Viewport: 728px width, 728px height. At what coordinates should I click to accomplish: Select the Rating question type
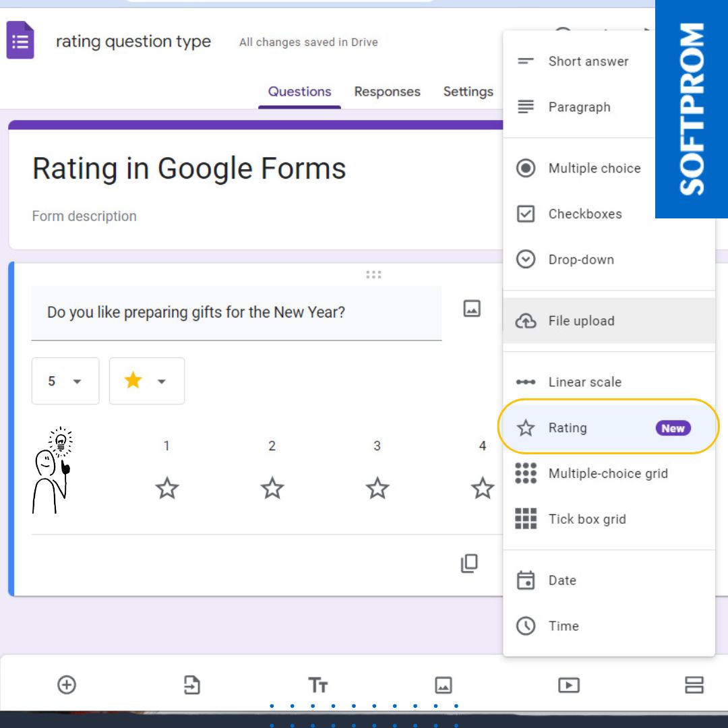click(568, 427)
